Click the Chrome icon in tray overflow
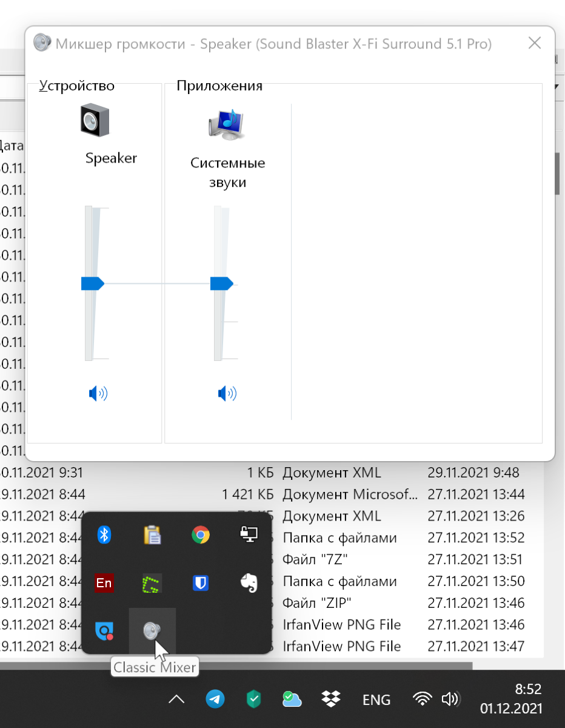 coord(201,534)
